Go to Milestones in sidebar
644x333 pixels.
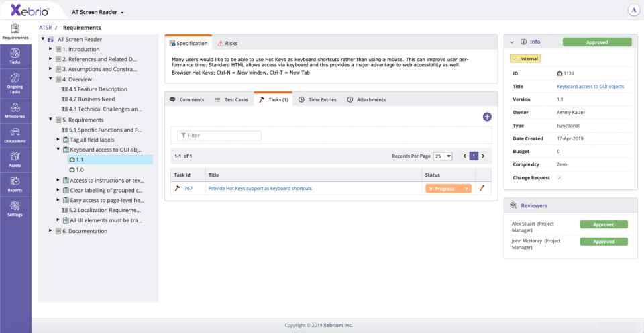(15, 111)
